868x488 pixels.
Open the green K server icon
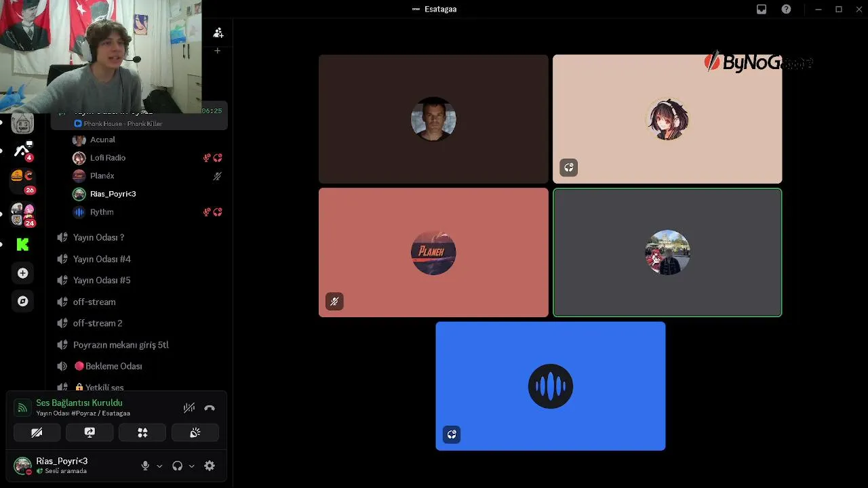(x=22, y=245)
